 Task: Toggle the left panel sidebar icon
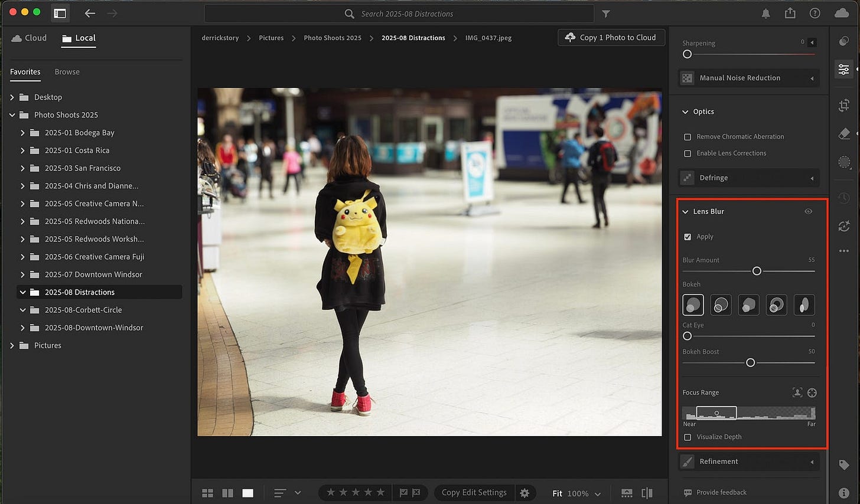point(60,13)
